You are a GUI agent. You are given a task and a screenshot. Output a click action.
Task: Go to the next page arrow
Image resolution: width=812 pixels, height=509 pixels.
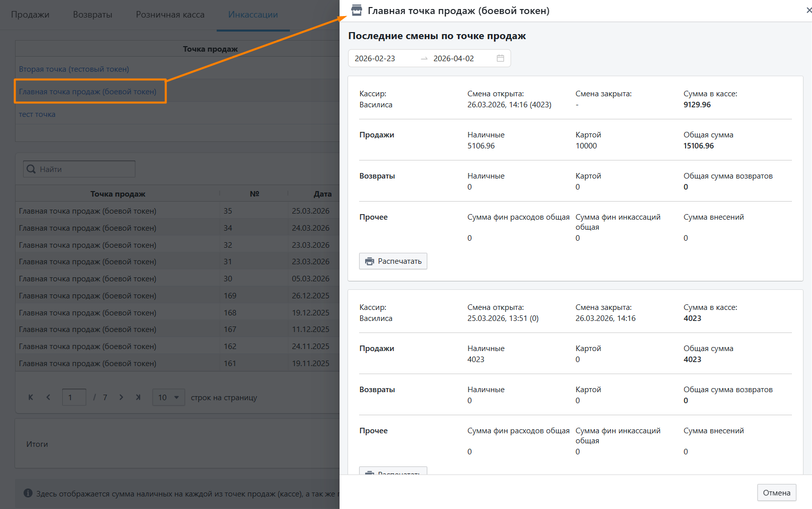click(121, 397)
